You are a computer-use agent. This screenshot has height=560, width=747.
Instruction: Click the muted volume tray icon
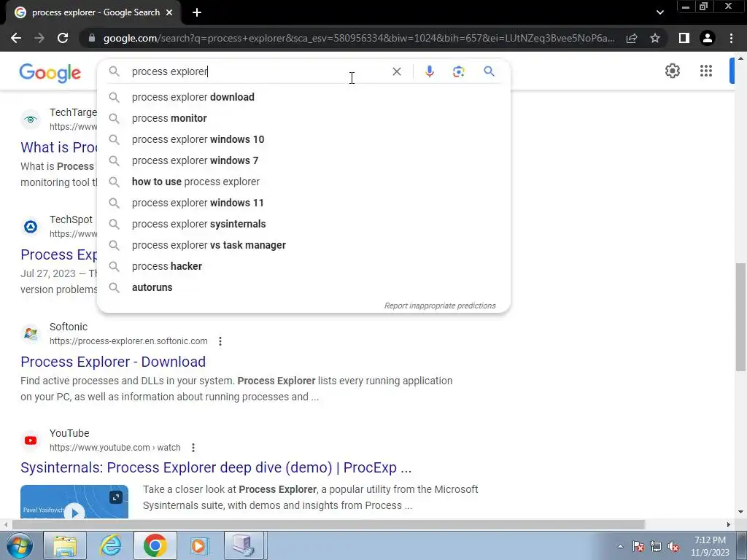[673, 547]
